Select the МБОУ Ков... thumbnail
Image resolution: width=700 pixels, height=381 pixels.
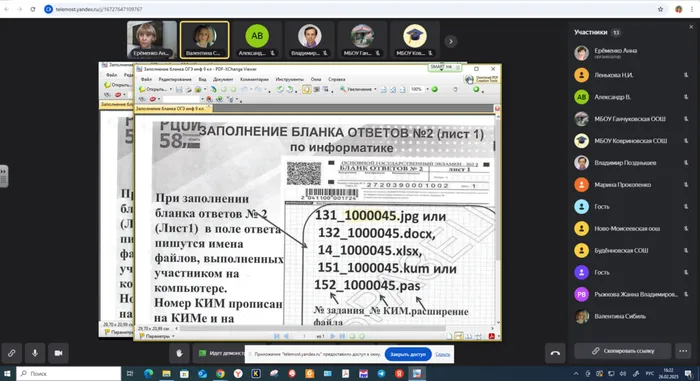point(415,39)
